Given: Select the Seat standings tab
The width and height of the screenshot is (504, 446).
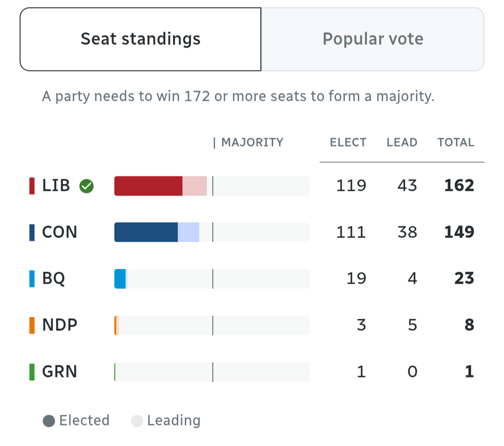Looking at the screenshot, I should point(140,39).
